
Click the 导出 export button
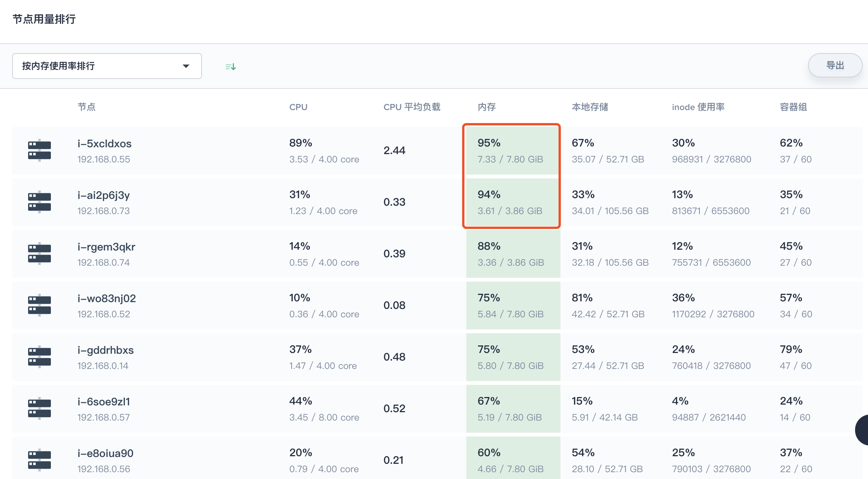pyautogui.click(x=835, y=65)
